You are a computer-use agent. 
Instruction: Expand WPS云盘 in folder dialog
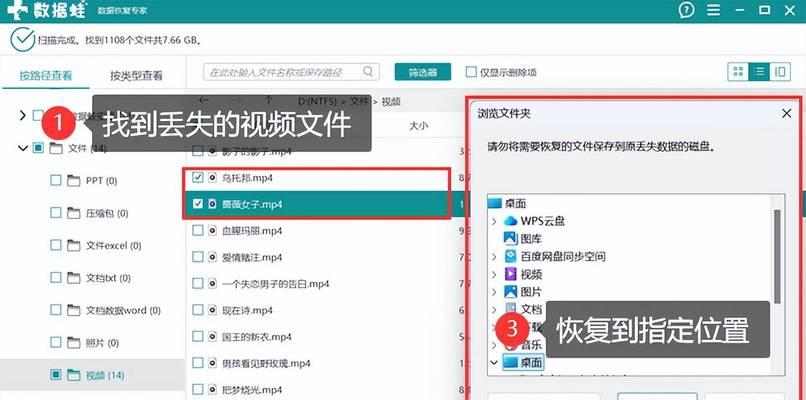click(494, 221)
